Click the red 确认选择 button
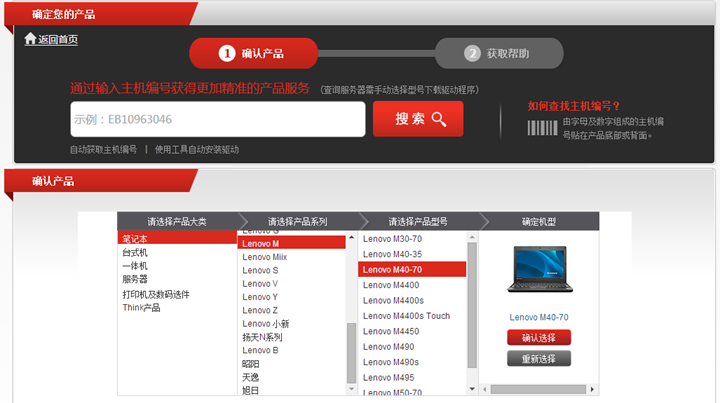This screenshot has height=403, width=720. coord(539,338)
